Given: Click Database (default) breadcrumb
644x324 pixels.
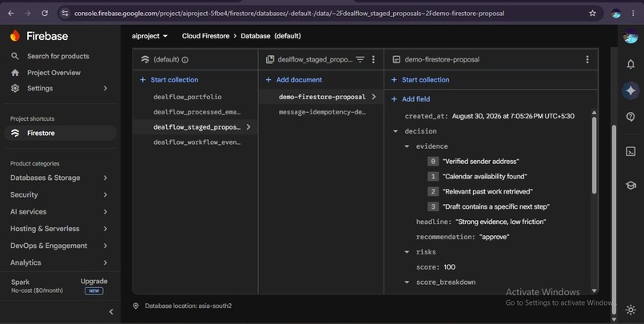Looking at the screenshot, I should point(271,36).
